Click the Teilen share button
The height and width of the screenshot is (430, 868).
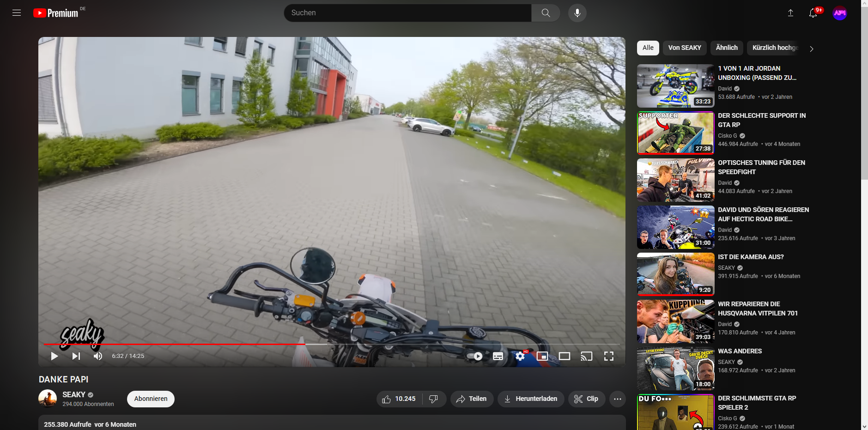472,399
